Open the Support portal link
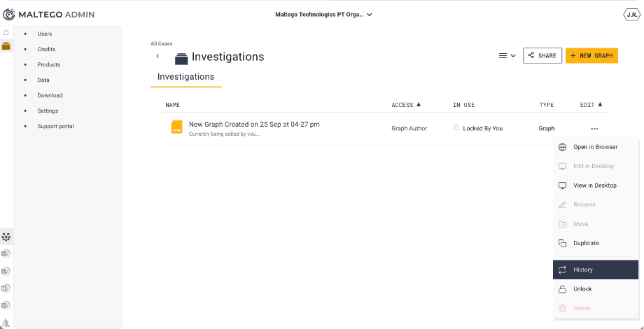Image resolution: width=644 pixels, height=329 pixels. [55, 126]
